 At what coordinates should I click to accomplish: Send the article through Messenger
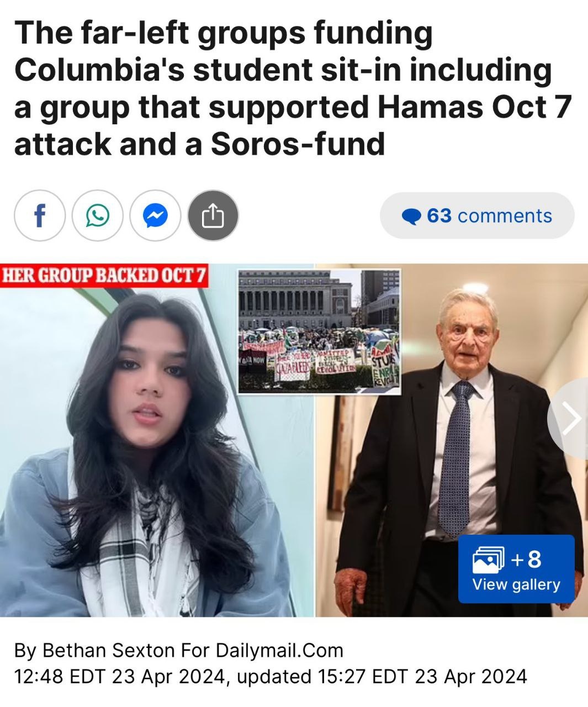coord(155,215)
